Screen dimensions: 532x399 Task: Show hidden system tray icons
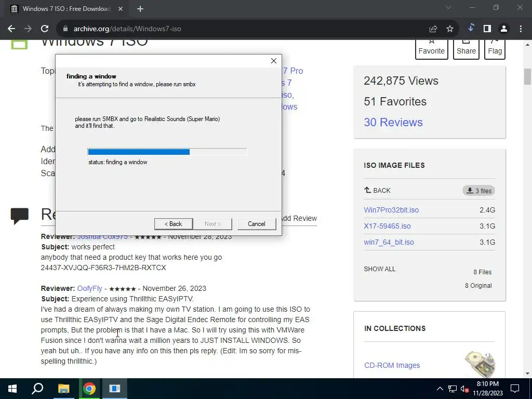[440, 389]
